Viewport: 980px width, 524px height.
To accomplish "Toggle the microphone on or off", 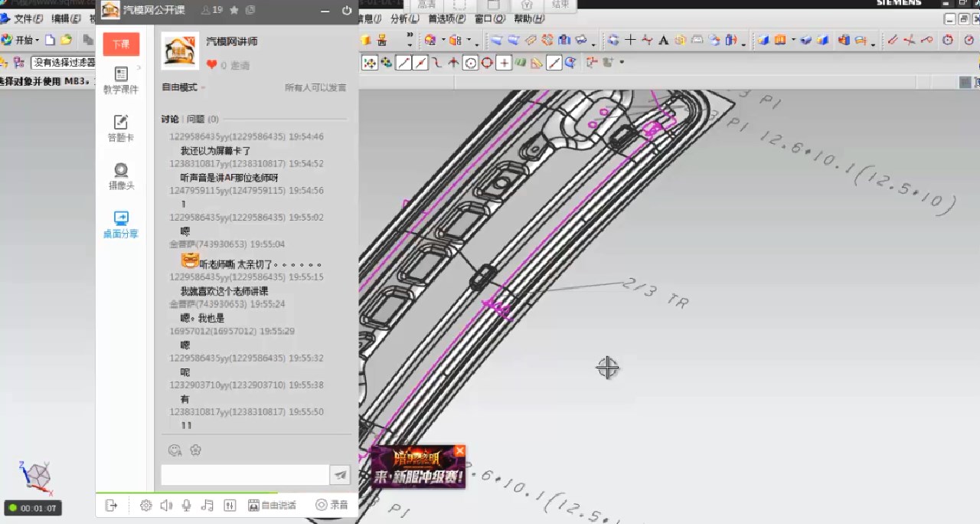I will point(186,506).
